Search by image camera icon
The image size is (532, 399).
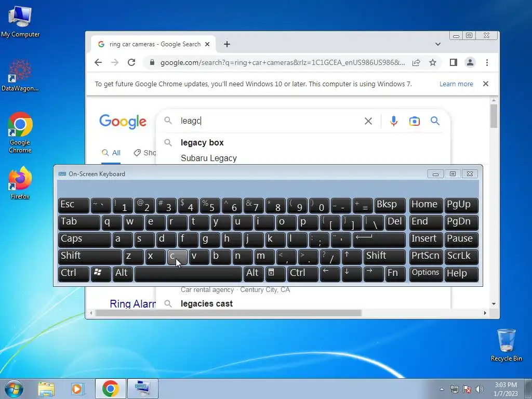[414, 121]
